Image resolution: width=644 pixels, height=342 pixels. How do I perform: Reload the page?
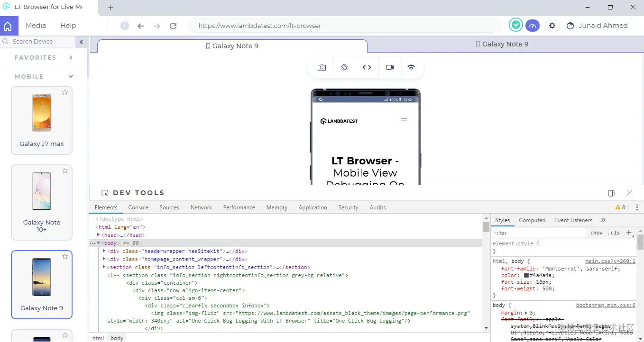(173, 26)
